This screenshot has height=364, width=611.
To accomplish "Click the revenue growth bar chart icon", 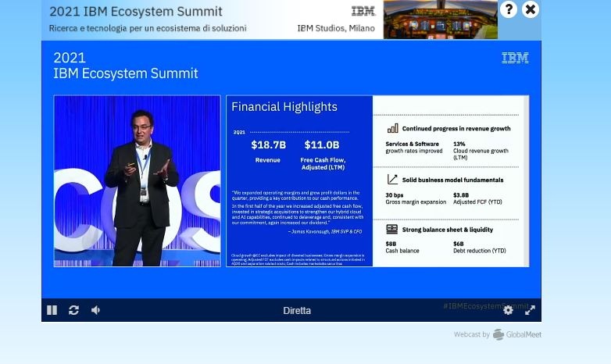I will coord(392,128).
